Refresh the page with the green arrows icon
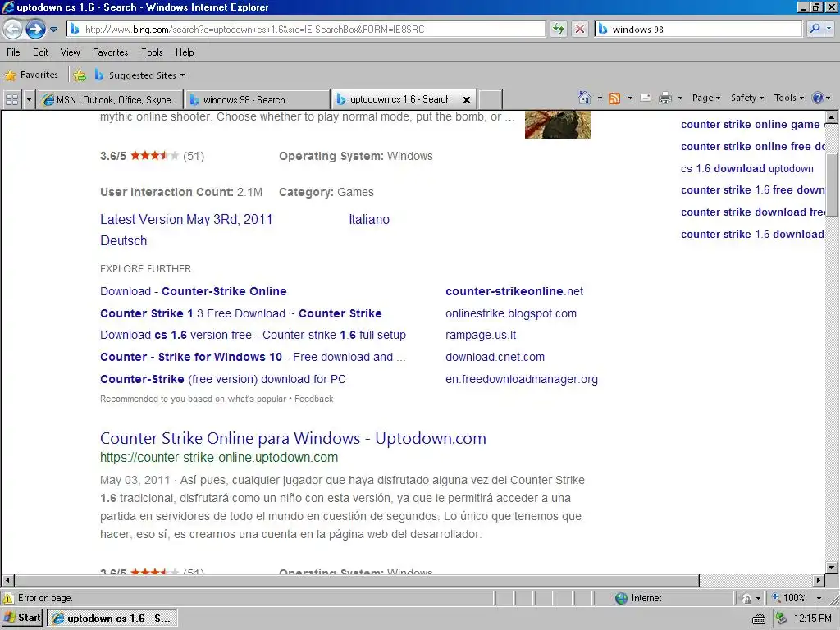This screenshot has height=630, width=840. pos(558,29)
